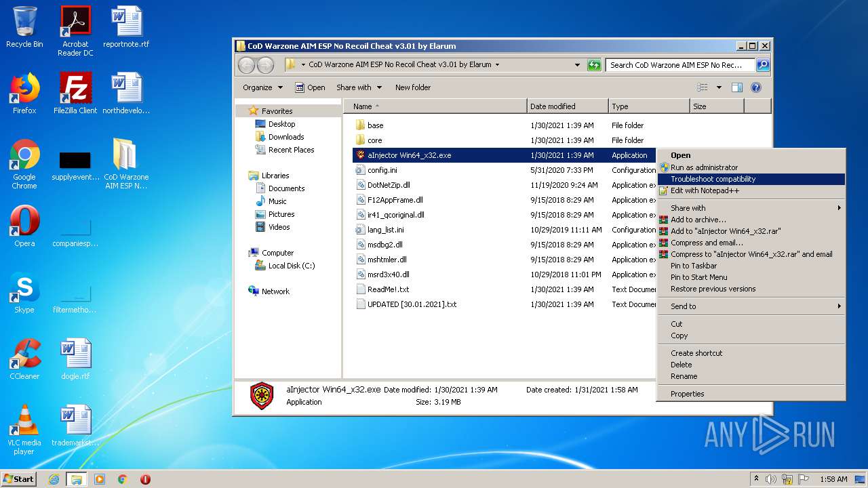Launch Firefox from the desktop
This screenshot has width=868, height=488.
24,94
